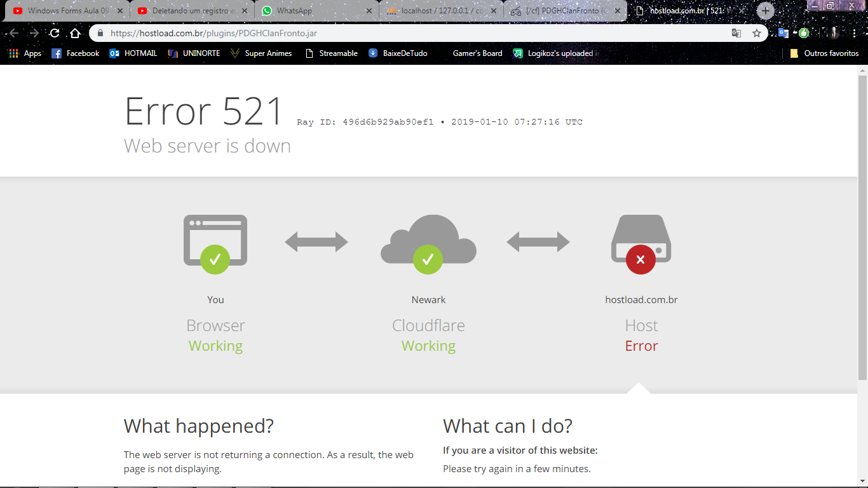Viewport: 868px width, 488px height.
Task: Reload the page with the refresh icon
Action: click(x=55, y=33)
